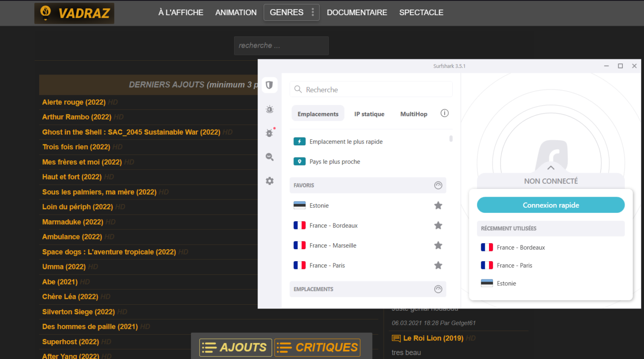Open Mes frères et moi (2022) link
This screenshot has height=359, width=644.
[x=82, y=162]
